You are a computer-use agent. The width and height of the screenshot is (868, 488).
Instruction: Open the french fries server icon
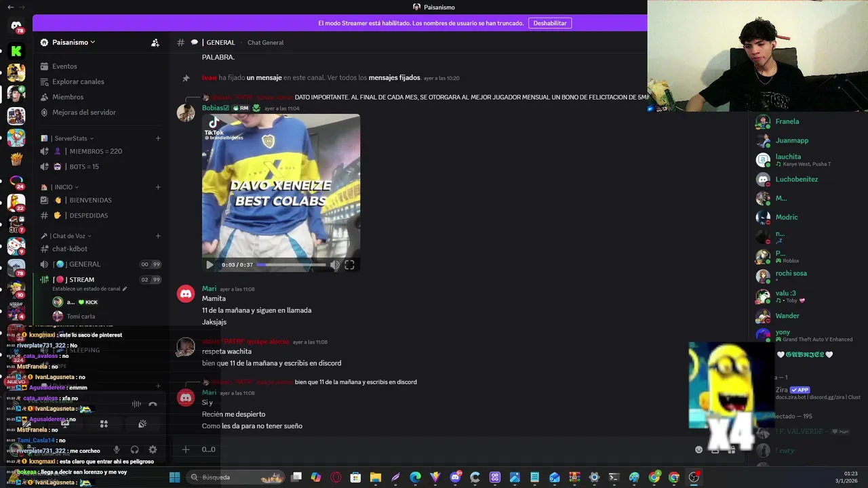tap(16, 159)
